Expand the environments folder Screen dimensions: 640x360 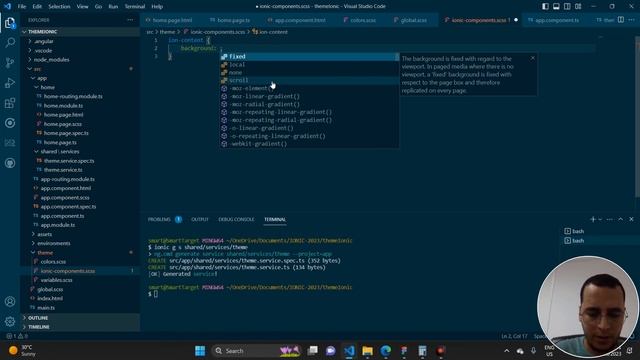[53, 243]
